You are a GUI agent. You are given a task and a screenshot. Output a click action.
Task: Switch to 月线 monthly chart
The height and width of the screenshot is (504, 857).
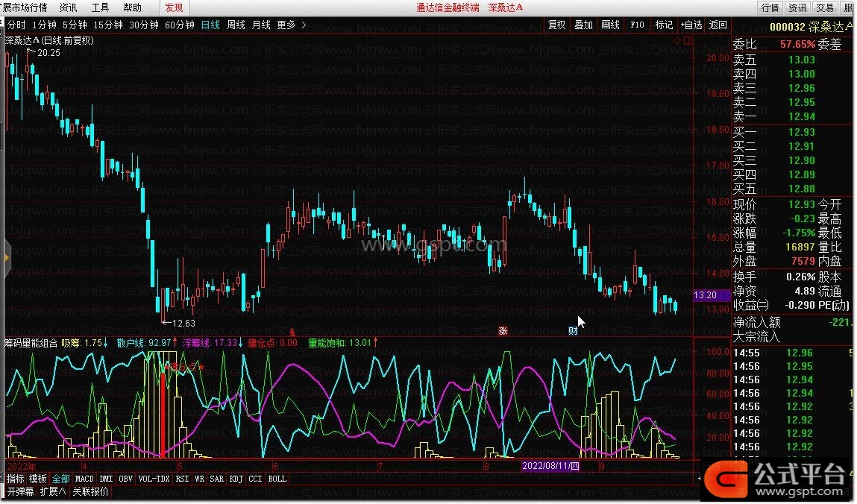click(x=261, y=25)
